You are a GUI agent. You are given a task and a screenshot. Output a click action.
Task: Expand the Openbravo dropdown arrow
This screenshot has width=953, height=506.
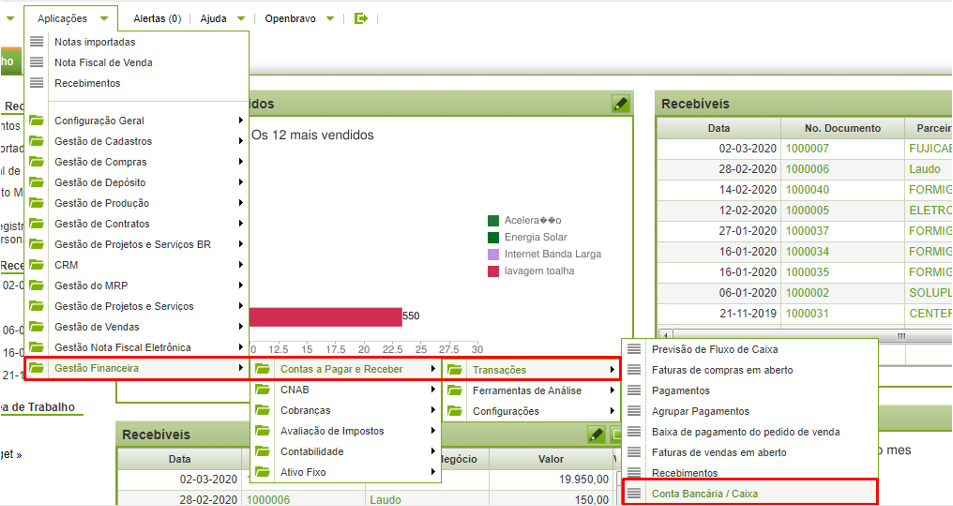331,18
